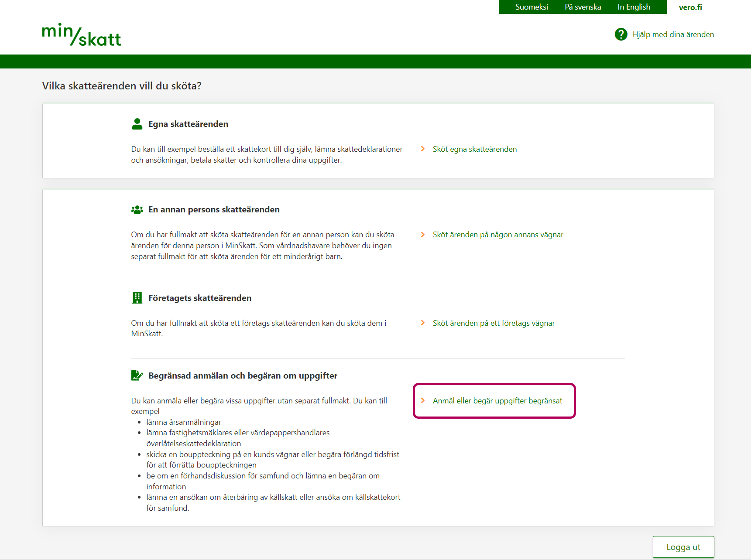
Task: Switch language to In English
Action: coord(634,7)
